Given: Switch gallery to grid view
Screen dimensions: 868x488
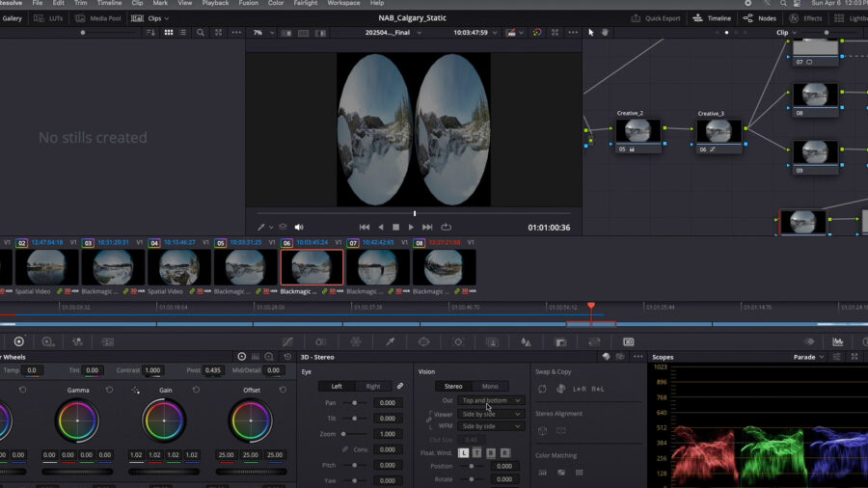Looking at the screenshot, I should [x=168, y=33].
